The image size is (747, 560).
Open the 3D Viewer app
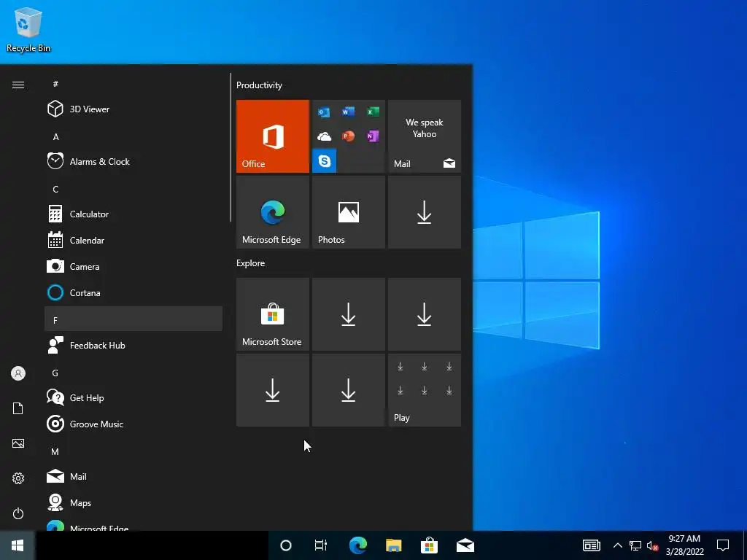pyautogui.click(x=133, y=109)
